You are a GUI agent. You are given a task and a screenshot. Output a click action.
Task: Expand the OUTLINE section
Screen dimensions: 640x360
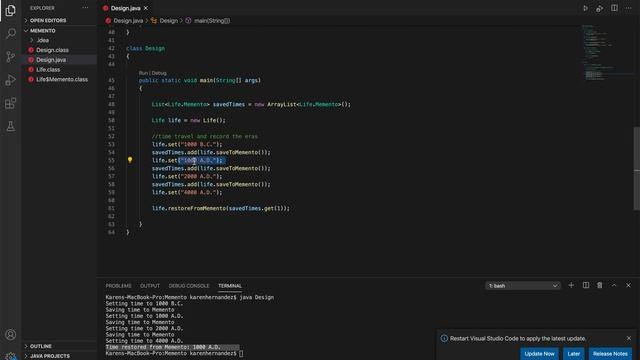point(41,346)
